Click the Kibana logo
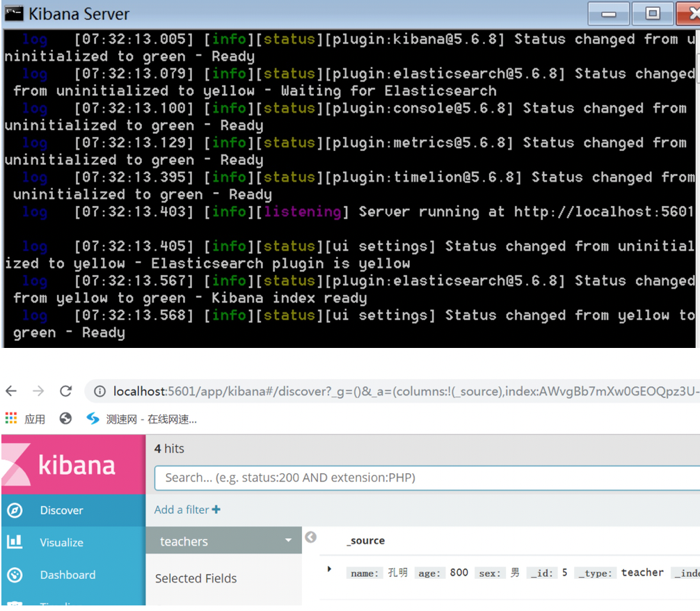The width and height of the screenshot is (700, 611). [74, 464]
